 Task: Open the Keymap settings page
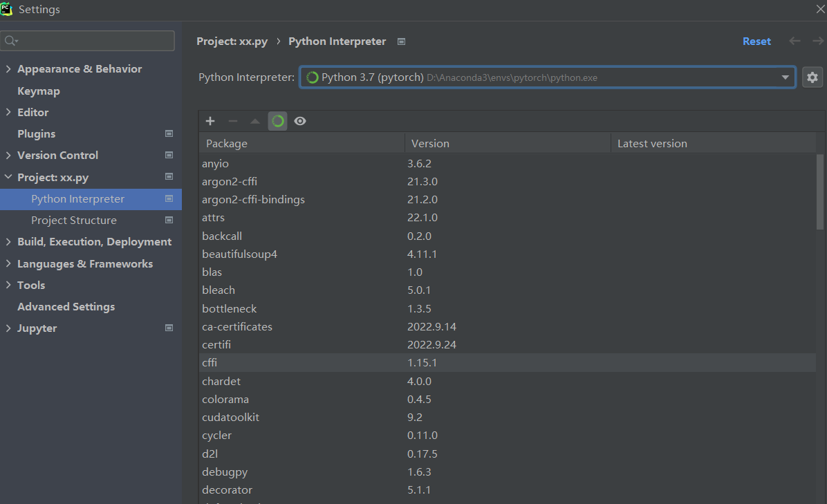[x=39, y=91]
